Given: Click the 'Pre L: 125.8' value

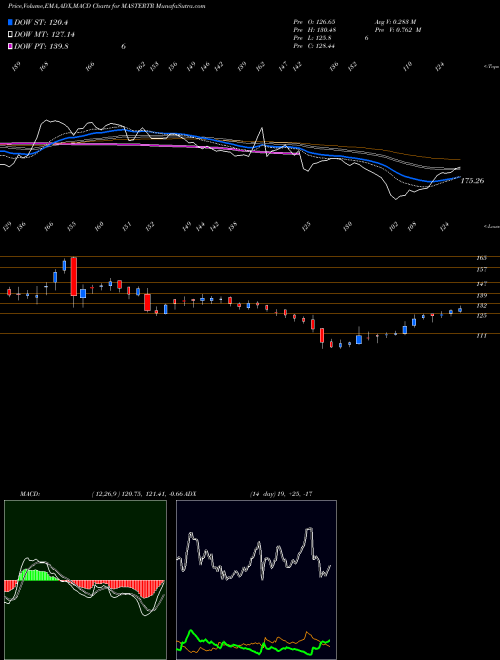Looking at the screenshot, I should [311, 38].
